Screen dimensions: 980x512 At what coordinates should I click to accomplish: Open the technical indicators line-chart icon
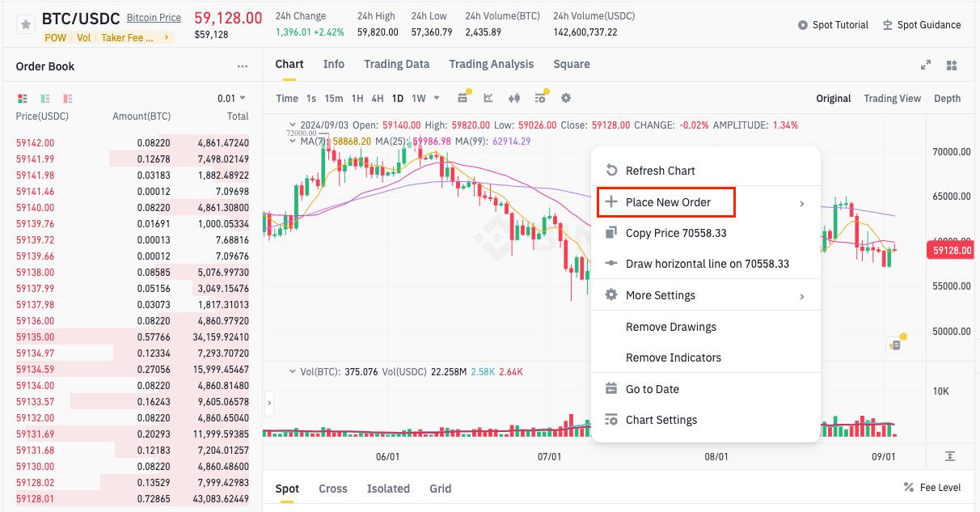pos(488,98)
